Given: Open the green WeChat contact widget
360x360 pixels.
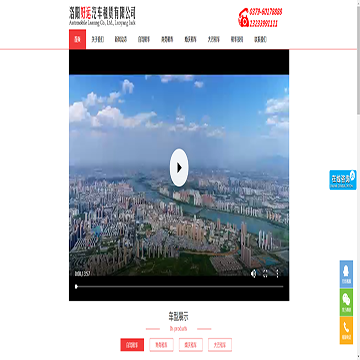Looking at the screenshot, I should click(x=346, y=302).
